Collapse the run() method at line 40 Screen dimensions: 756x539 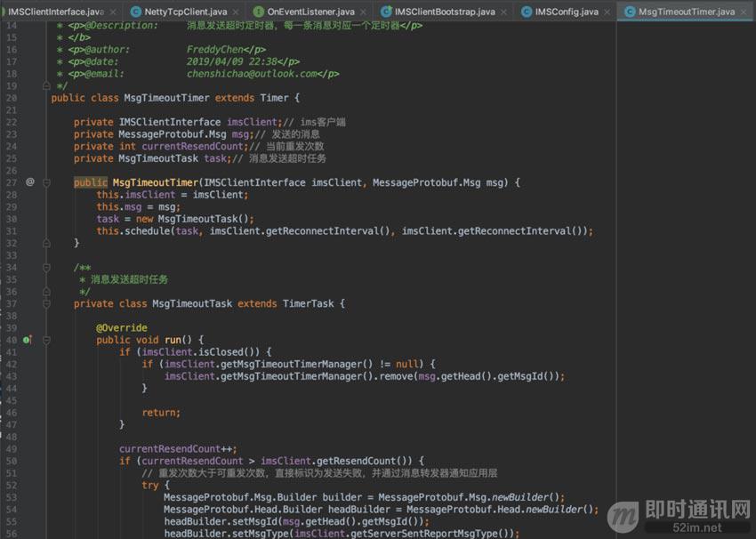tap(46, 340)
